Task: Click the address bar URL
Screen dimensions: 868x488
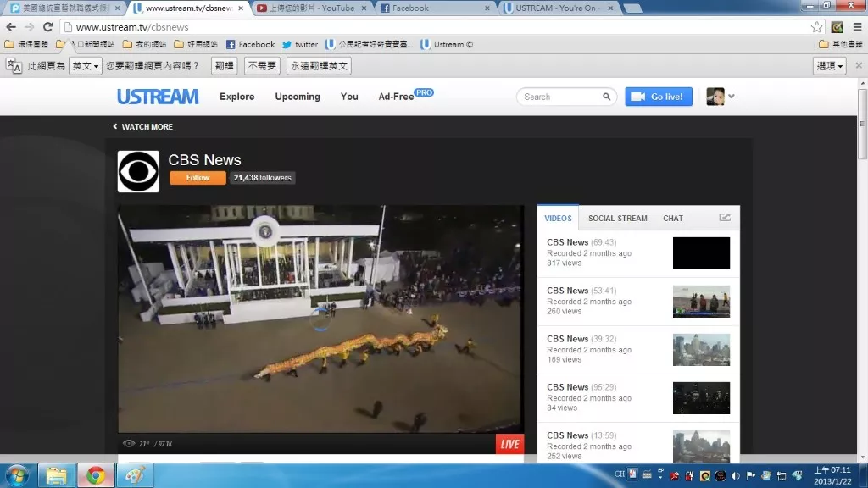Action: tap(132, 26)
